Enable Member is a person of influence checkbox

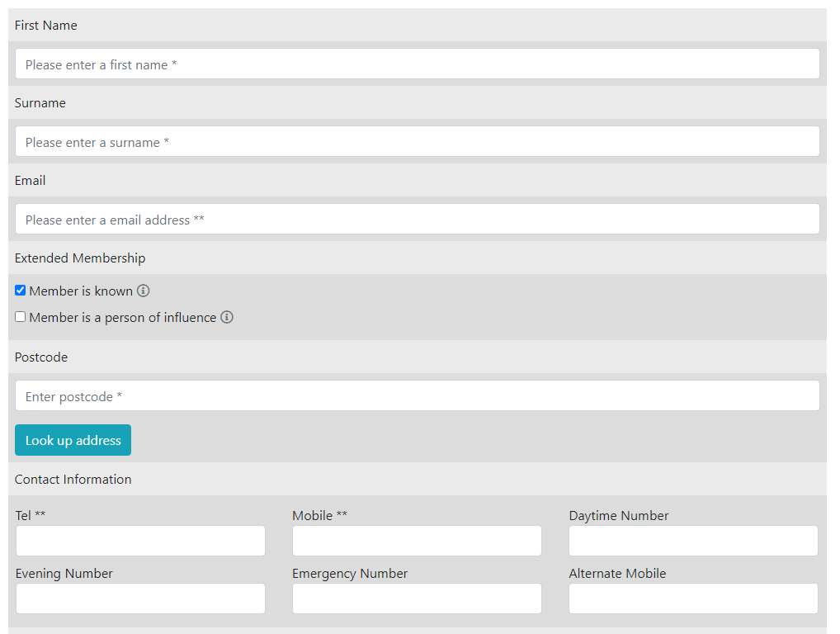tap(21, 317)
